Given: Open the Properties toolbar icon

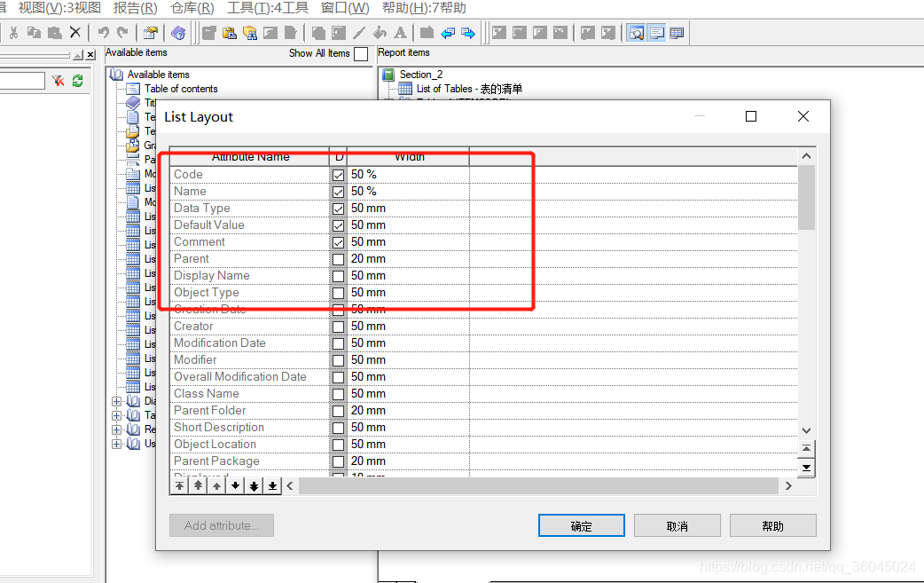Looking at the screenshot, I should pyautogui.click(x=151, y=33).
